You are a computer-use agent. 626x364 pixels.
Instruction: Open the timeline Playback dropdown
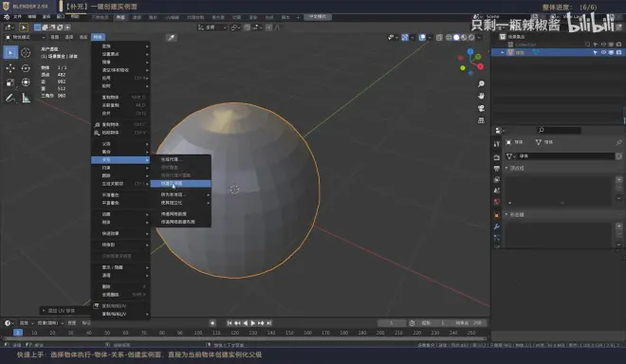tap(27, 323)
